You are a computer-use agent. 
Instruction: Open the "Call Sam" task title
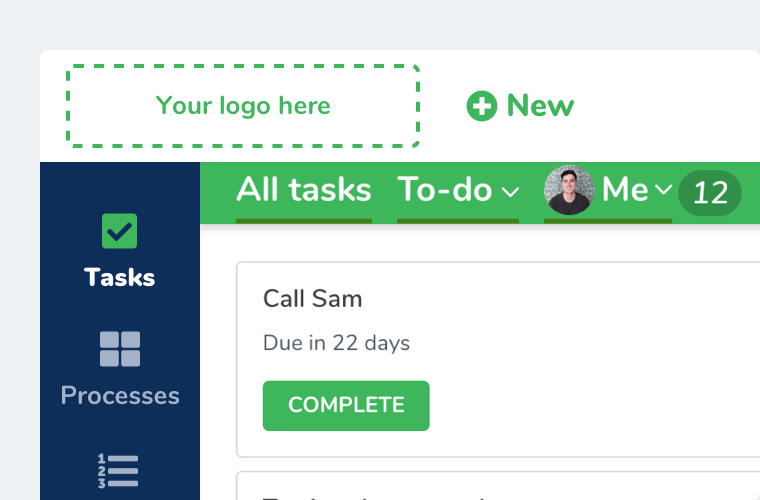[x=312, y=298]
